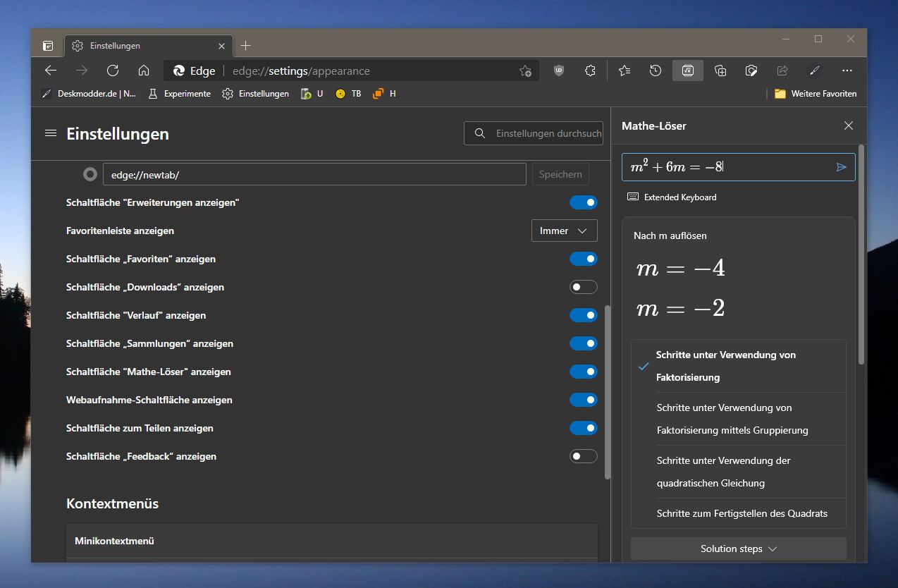This screenshot has height=588, width=898.
Task: Open the Einstellungen hamburger menu
Action: (51, 133)
